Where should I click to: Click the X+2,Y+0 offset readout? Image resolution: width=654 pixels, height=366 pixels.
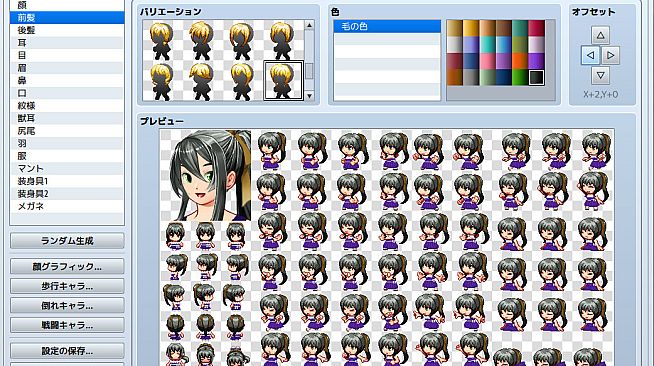click(601, 95)
